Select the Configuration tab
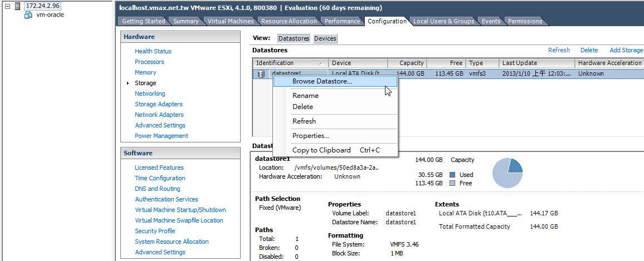This screenshot has height=261, width=644. tap(387, 21)
